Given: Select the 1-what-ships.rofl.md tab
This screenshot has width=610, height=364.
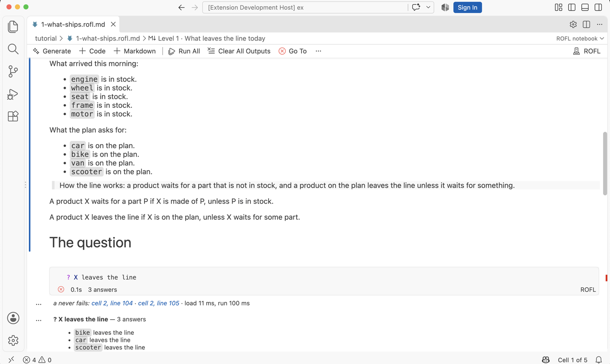Looking at the screenshot, I should [73, 25].
